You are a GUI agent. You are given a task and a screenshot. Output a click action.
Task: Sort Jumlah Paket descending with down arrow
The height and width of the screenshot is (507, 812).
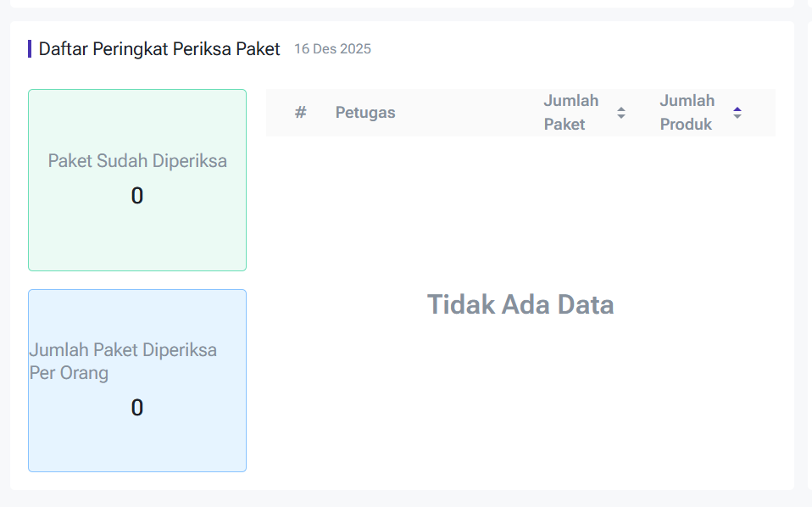(621, 117)
